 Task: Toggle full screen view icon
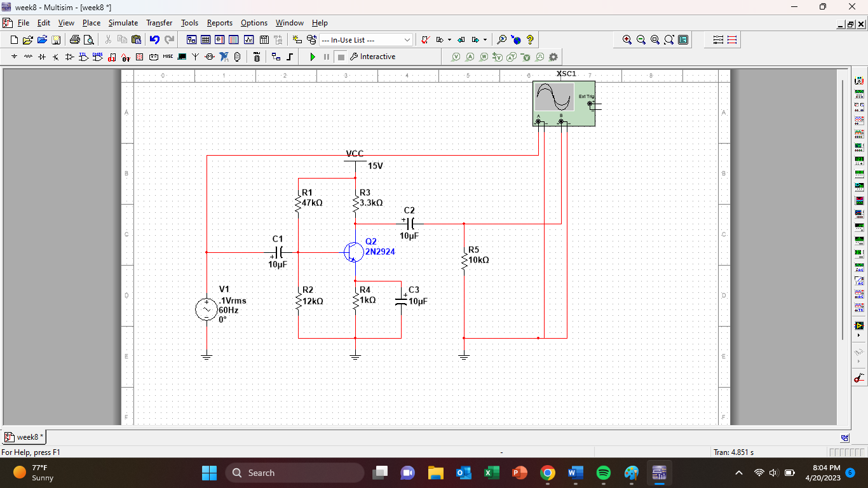click(683, 40)
